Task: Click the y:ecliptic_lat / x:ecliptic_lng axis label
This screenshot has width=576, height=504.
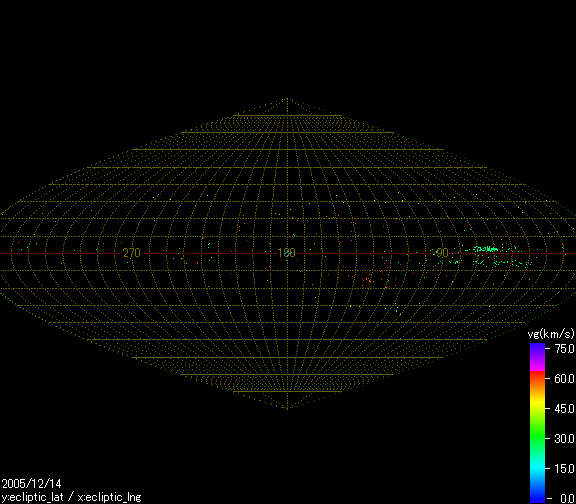Action: click(71, 497)
